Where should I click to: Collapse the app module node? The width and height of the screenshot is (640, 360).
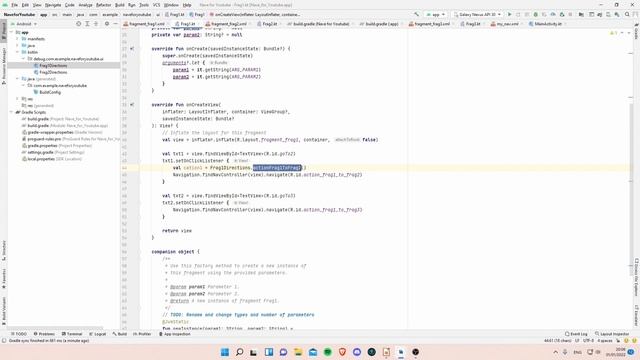(12, 32)
